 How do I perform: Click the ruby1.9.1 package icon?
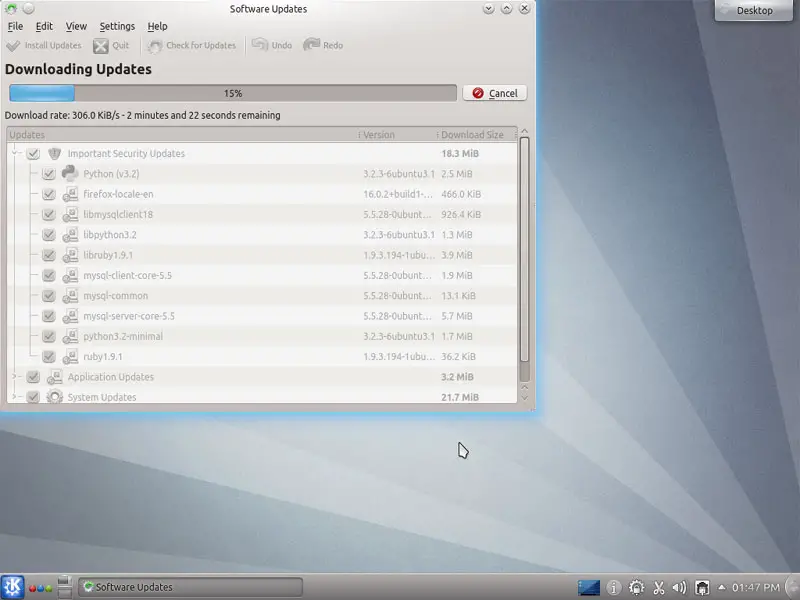(x=70, y=357)
